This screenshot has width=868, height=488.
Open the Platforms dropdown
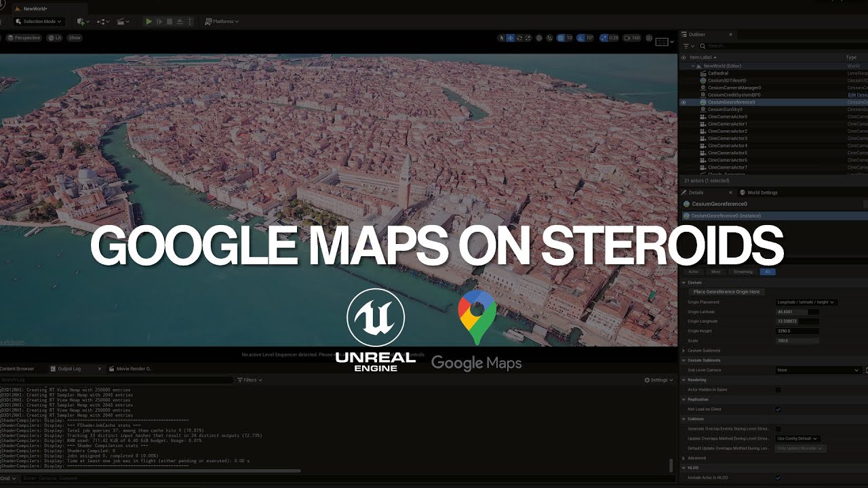[x=222, y=22]
